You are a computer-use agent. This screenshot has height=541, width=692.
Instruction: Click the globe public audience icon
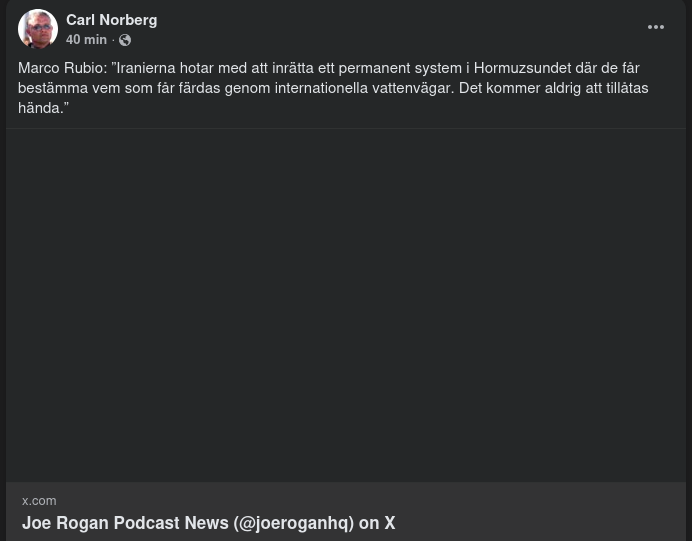pyautogui.click(x=125, y=40)
